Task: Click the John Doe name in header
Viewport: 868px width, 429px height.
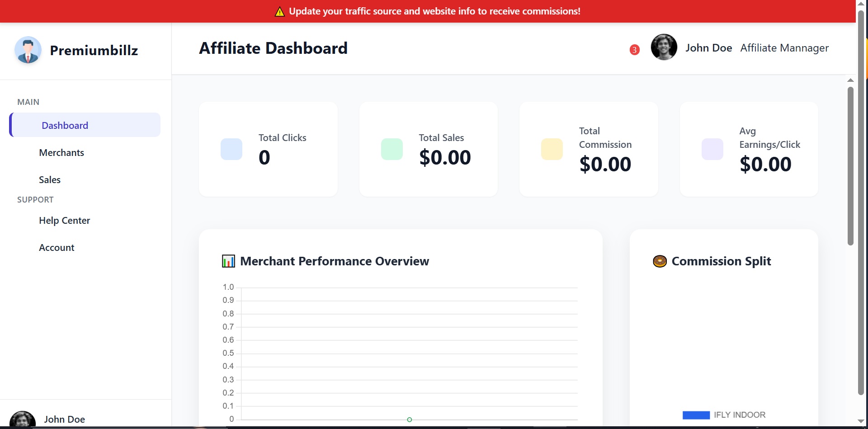Action: pyautogui.click(x=708, y=48)
